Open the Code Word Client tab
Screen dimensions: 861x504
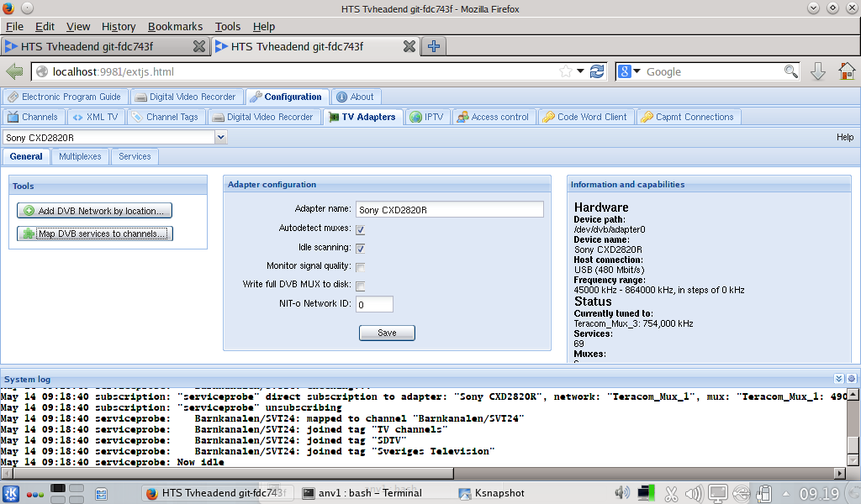[x=586, y=117]
